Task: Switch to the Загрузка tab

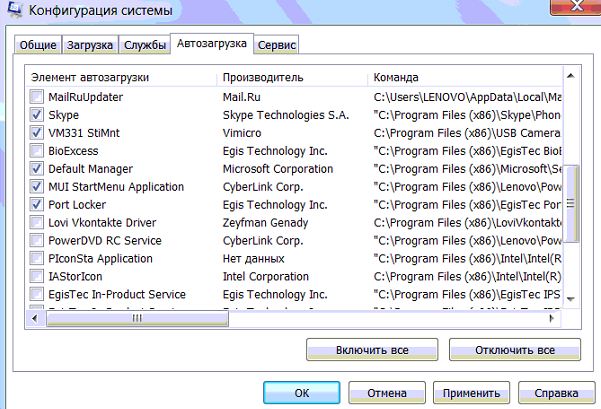Action: (x=90, y=45)
